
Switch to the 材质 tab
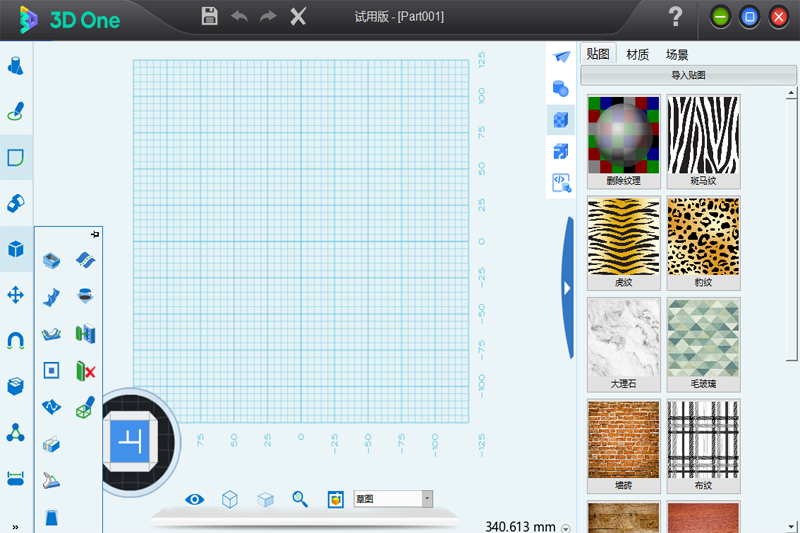click(x=637, y=55)
